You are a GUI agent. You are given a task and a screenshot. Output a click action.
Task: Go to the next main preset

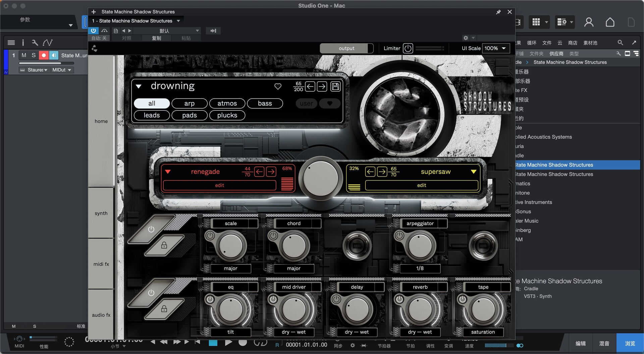pos(322,87)
